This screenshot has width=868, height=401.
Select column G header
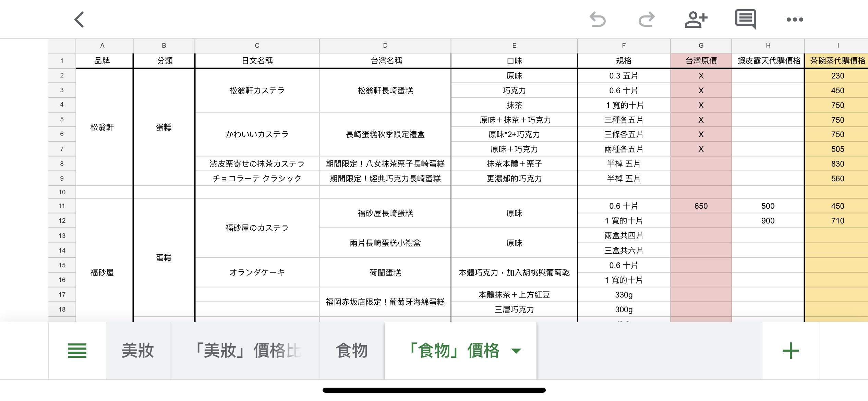point(701,46)
